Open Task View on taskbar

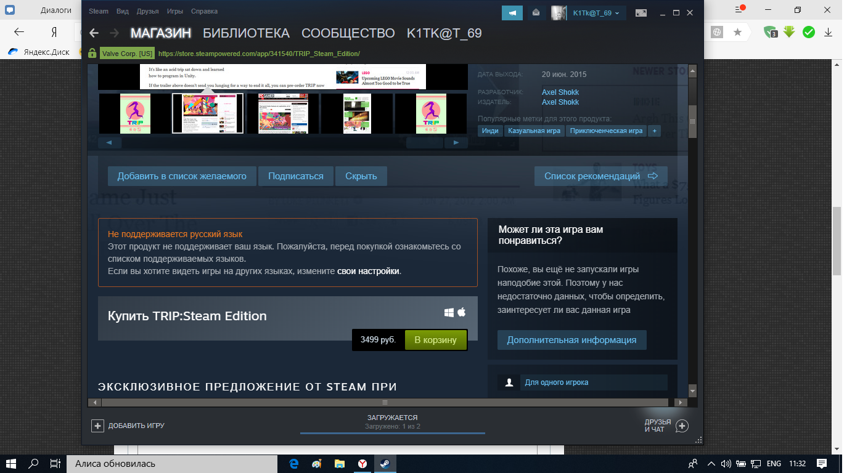click(x=55, y=463)
